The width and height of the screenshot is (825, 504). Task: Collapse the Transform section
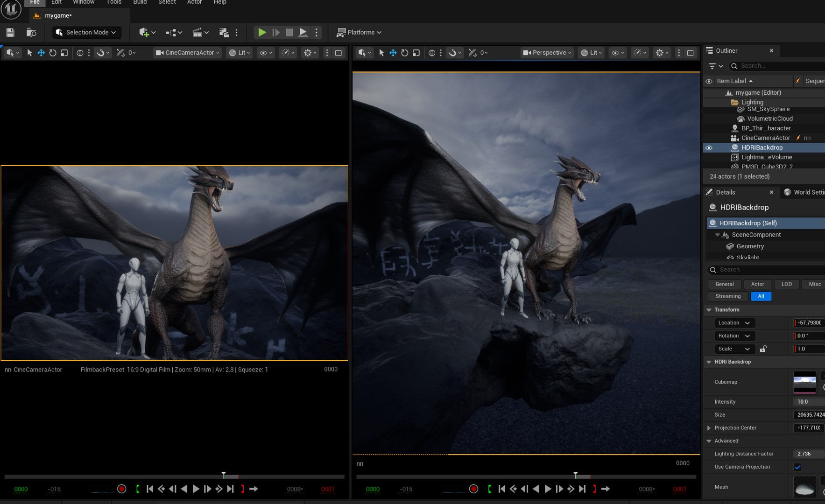click(709, 310)
